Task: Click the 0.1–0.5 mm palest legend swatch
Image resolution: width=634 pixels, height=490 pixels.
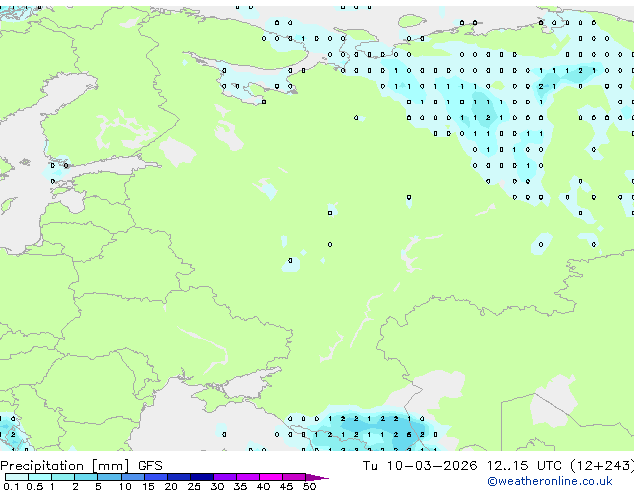Action: point(17,477)
